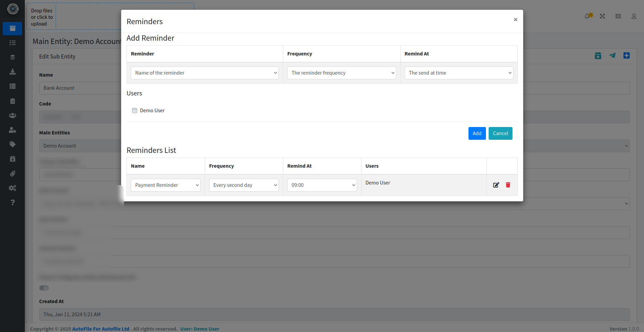Open the settings gears sidebar icon
The width and height of the screenshot is (644, 332).
coord(12,188)
